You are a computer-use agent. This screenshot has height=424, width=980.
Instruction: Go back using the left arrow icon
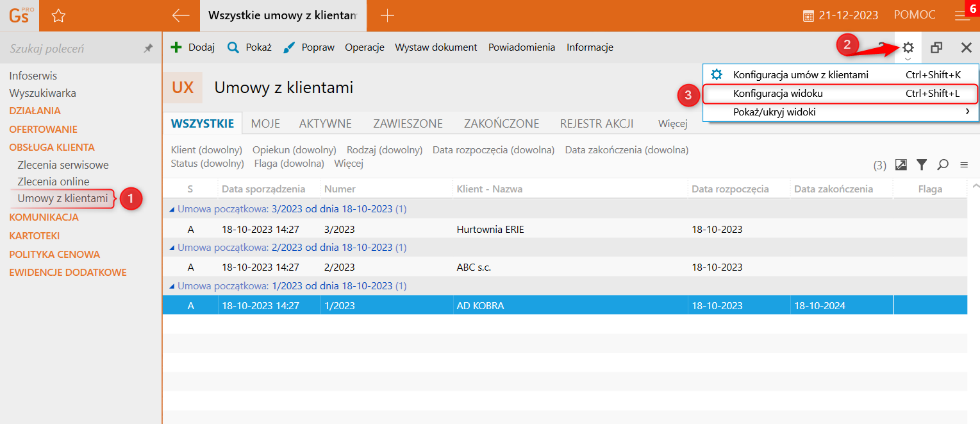click(181, 16)
